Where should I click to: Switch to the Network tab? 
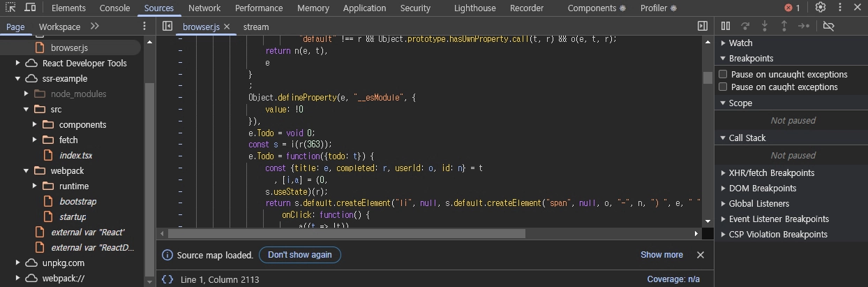[204, 8]
